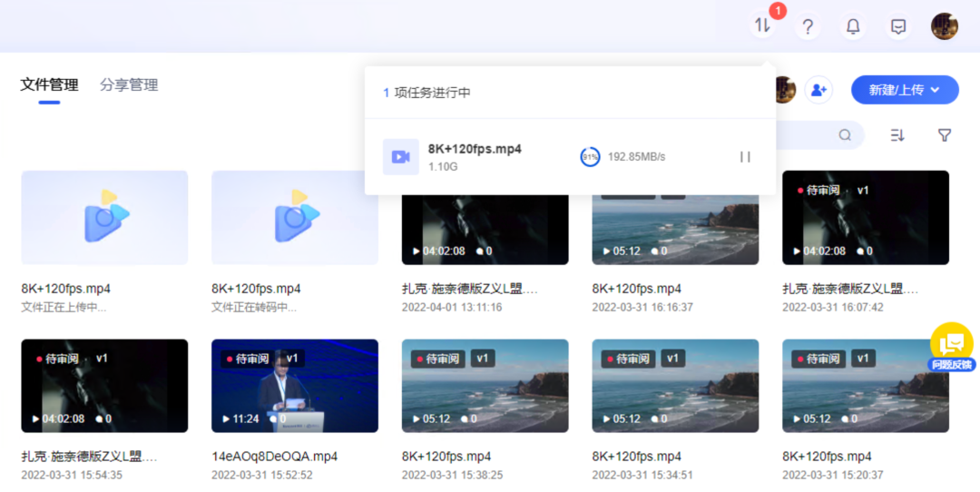Screen dimensions: 980x492
Task: Expand the 新建/上传 dropdown button
Action: pyautogui.click(x=904, y=90)
